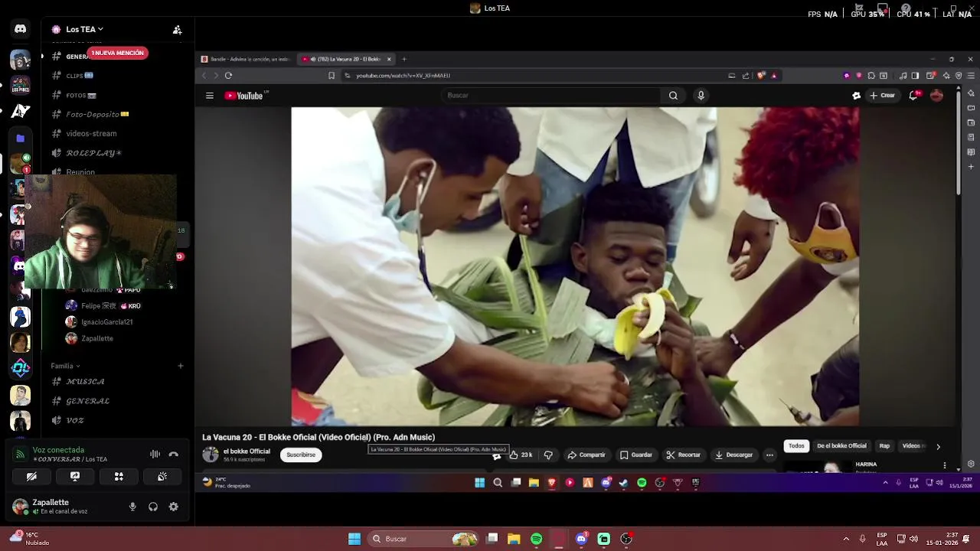
Task: Select the Todos filter chip
Action: point(796,445)
